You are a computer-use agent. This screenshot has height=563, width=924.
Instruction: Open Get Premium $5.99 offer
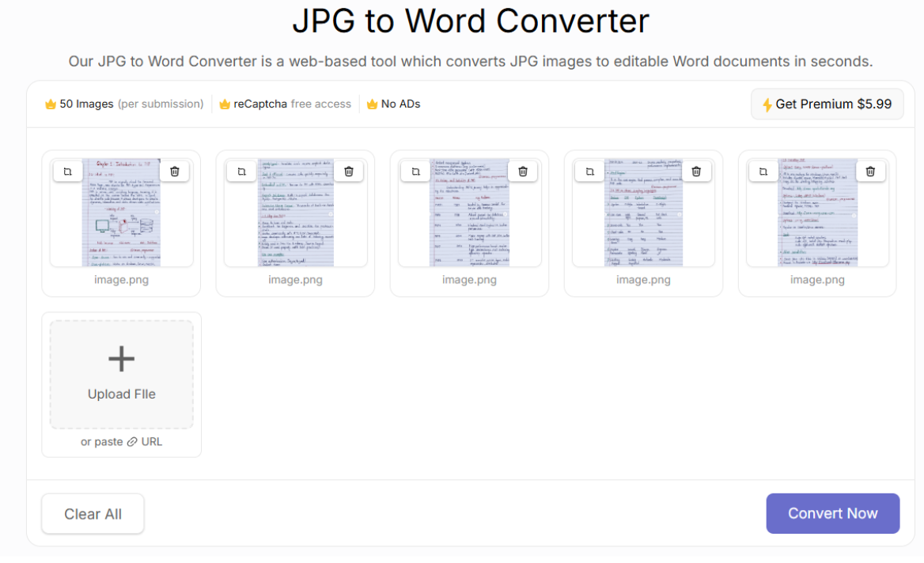(x=827, y=104)
